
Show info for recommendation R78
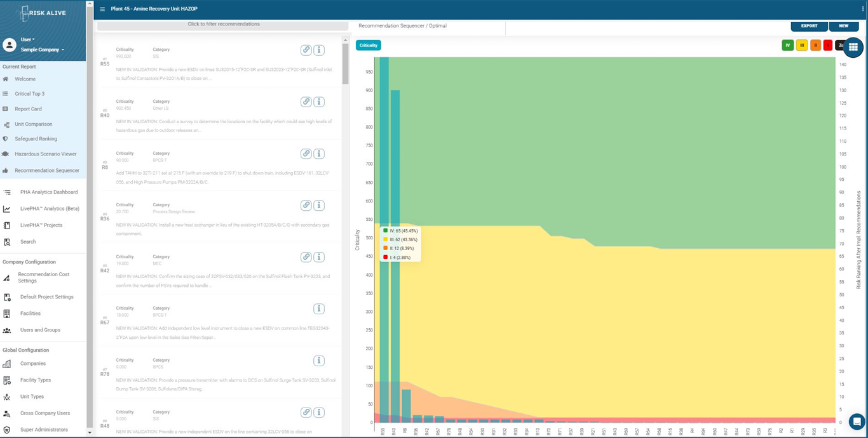[319, 361]
